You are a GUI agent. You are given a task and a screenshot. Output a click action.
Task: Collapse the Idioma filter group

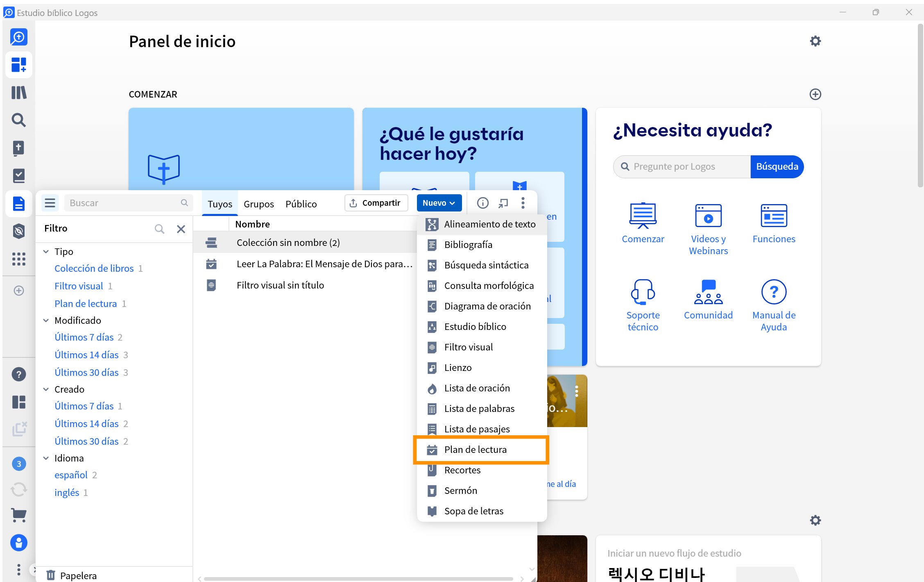(x=46, y=458)
